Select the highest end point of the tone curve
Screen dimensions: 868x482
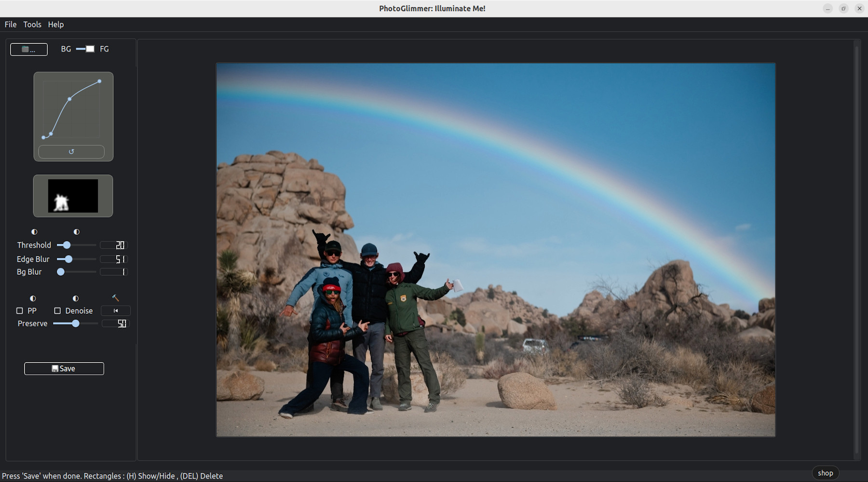(99, 81)
